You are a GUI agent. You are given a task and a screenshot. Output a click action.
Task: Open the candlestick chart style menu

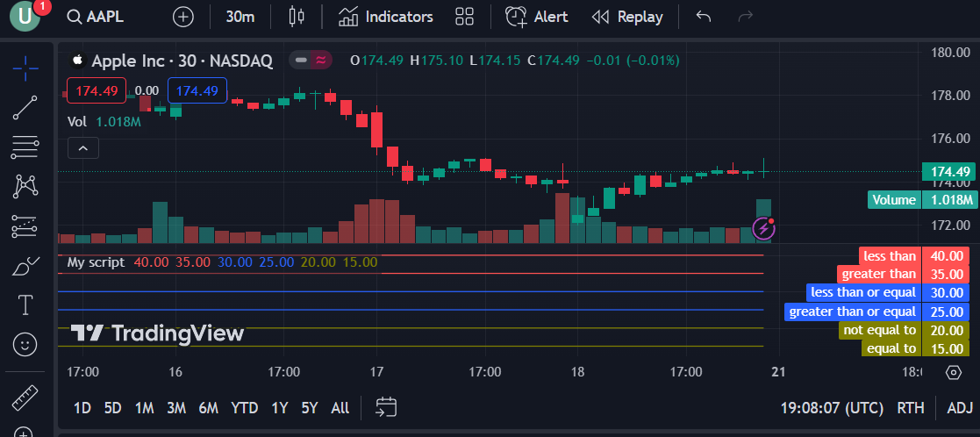click(297, 17)
